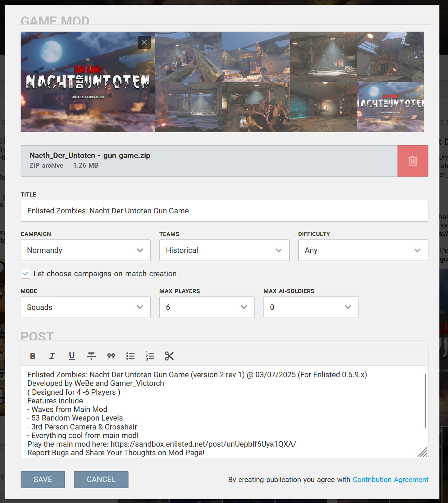Click the line '- 3rd Person Camera & Crosshair'
448x503 pixels.
82,427
